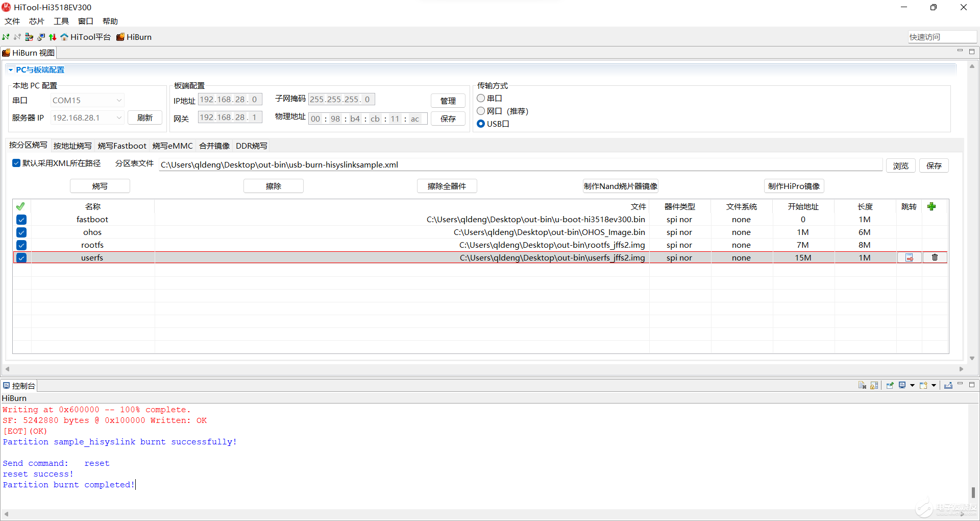980x521 pixels.
Task: Switch to the 烧写eMMC tab
Action: point(173,146)
